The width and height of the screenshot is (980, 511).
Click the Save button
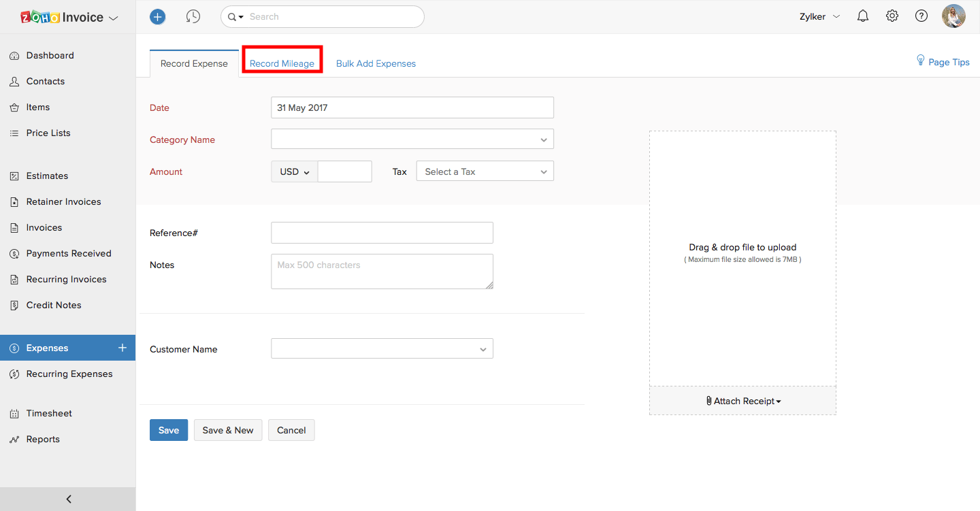169,430
